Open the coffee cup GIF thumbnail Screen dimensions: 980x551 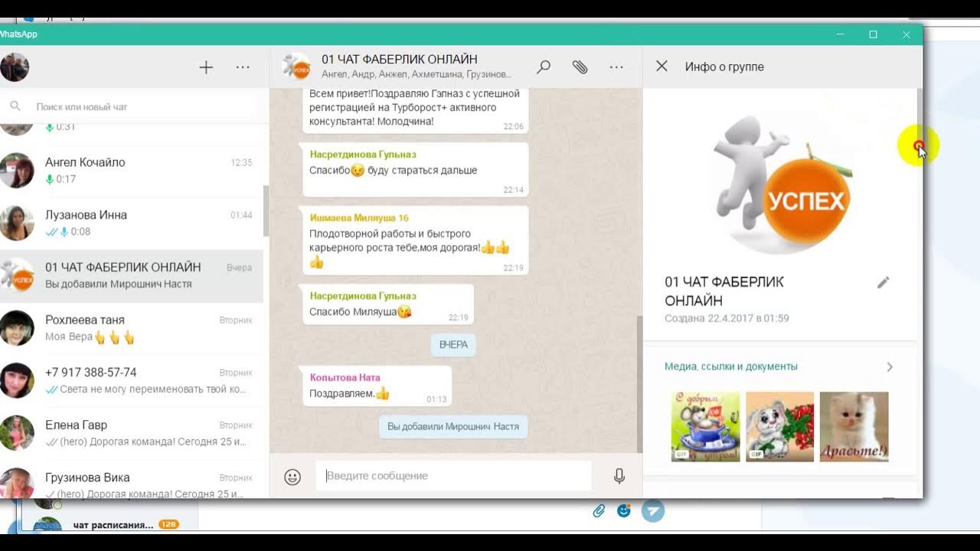point(706,426)
